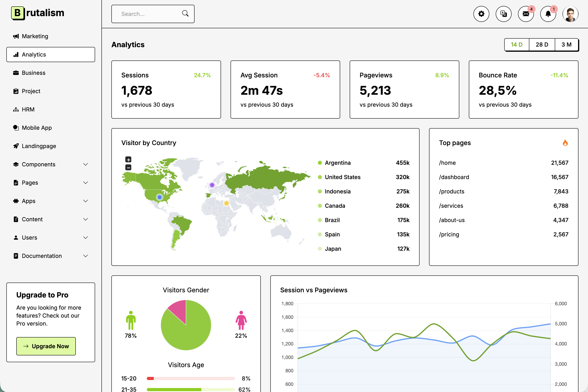Open Business in the sidebar

51,73
